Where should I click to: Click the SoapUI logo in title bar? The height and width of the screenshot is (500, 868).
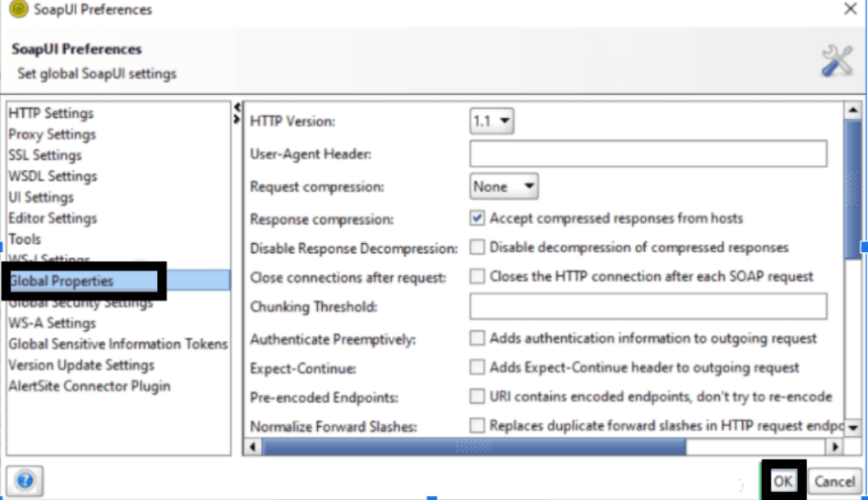[x=16, y=10]
